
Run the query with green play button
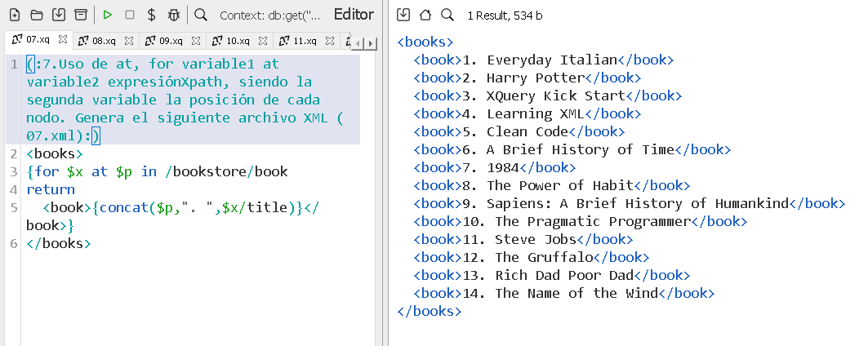point(108,15)
